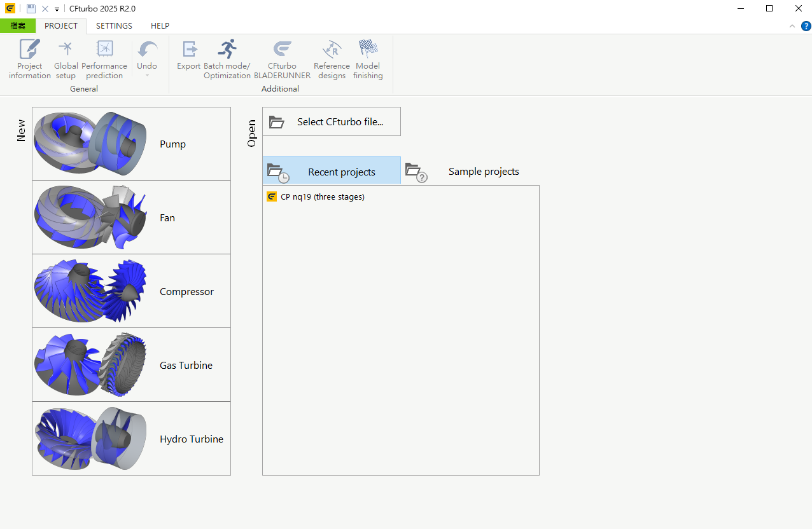Expand the Undo dropdown arrow
This screenshot has width=812, height=529.
pos(147,76)
